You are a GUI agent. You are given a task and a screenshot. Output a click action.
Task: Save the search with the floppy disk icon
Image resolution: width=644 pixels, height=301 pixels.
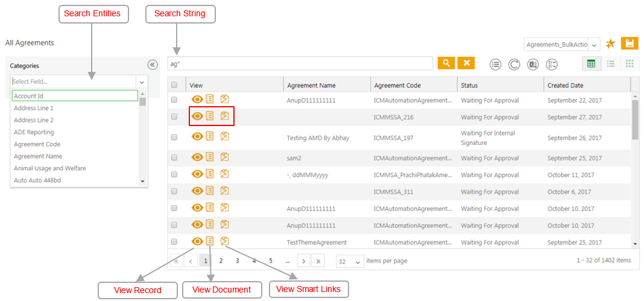630,43
